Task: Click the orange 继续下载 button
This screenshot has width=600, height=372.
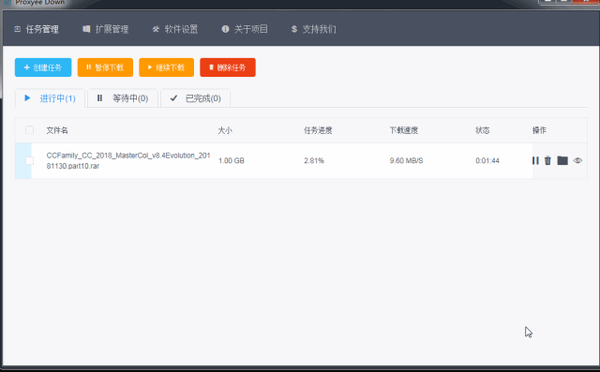Action: tap(166, 67)
